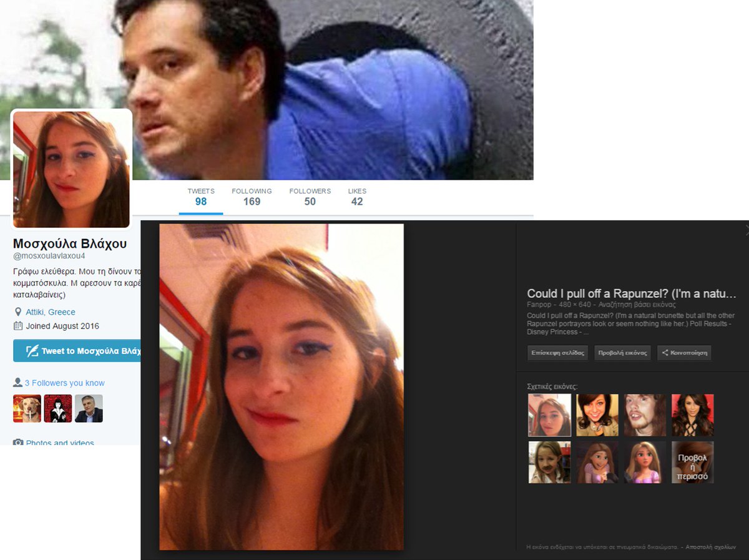749x560 pixels.
Task: Open the Followers tab showing 50
Action: click(310, 197)
